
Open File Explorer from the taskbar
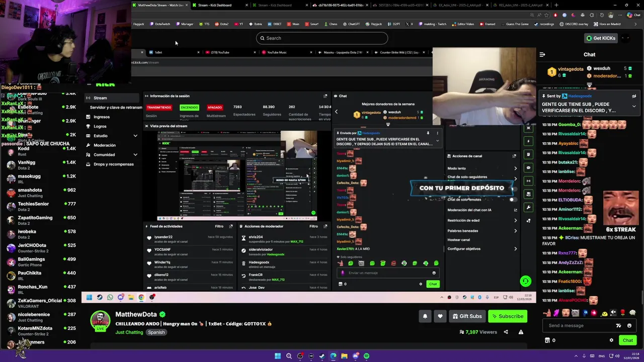(345, 356)
